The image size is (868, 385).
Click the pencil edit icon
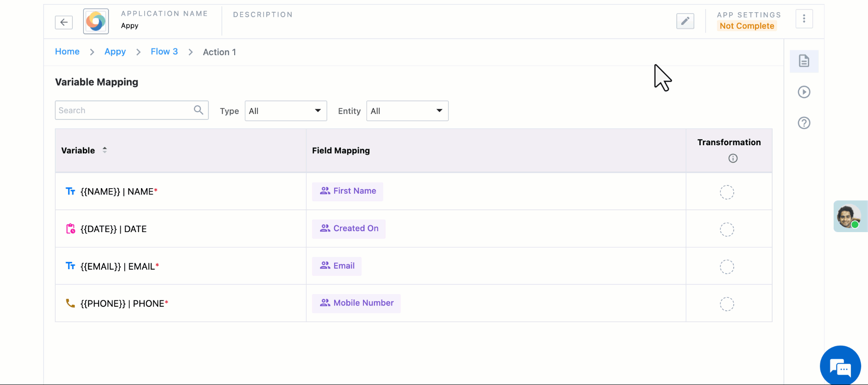685,21
